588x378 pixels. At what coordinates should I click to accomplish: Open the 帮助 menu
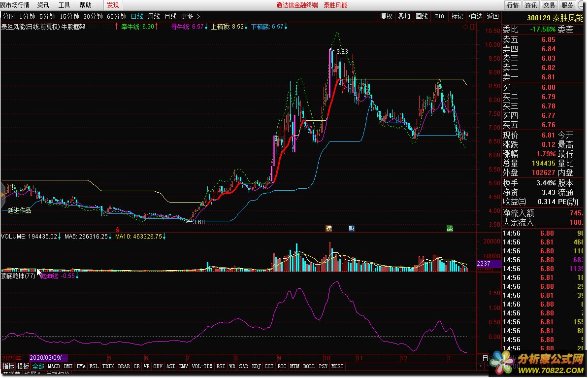click(x=86, y=5)
